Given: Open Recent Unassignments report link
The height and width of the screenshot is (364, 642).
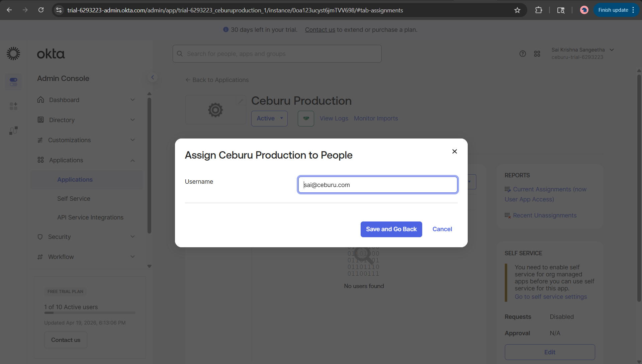Looking at the screenshot, I should coord(545,215).
